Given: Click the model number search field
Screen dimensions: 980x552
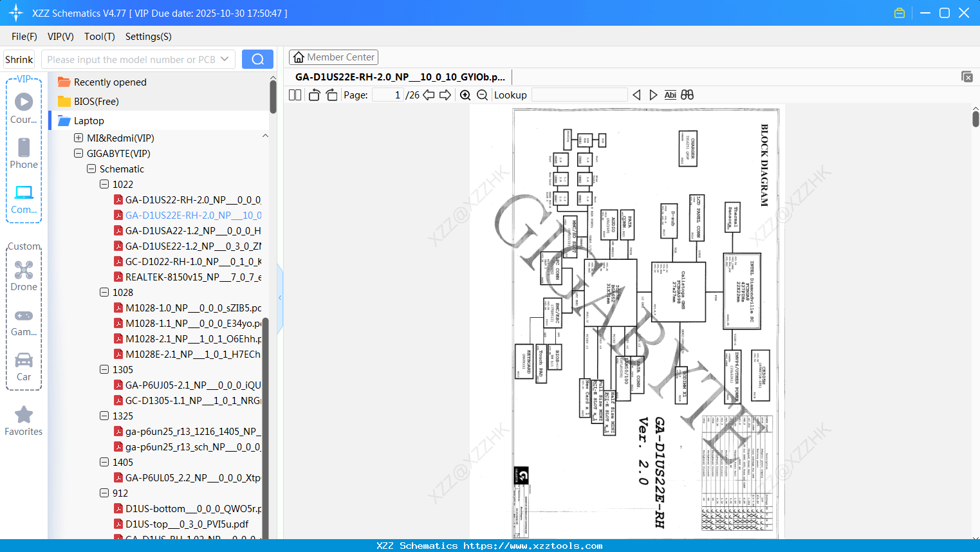Looking at the screenshot, I should (131, 59).
